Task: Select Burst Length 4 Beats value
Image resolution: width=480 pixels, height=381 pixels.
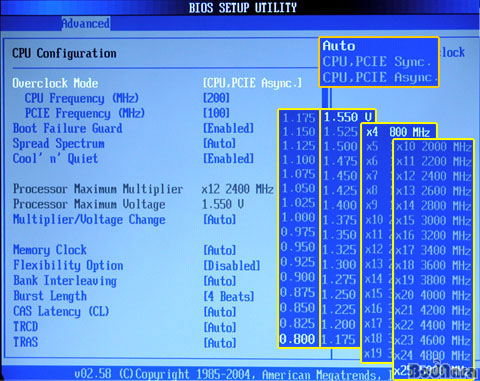Action: (229, 296)
